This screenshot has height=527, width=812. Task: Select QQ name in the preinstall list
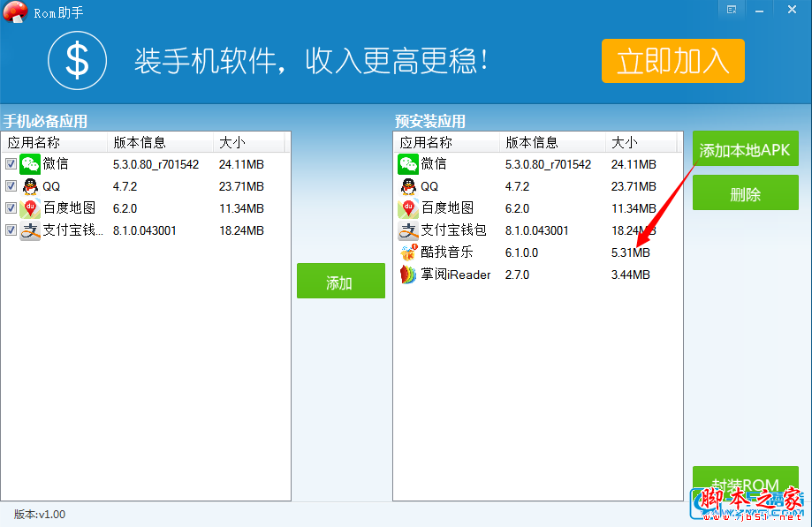point(429,186)
